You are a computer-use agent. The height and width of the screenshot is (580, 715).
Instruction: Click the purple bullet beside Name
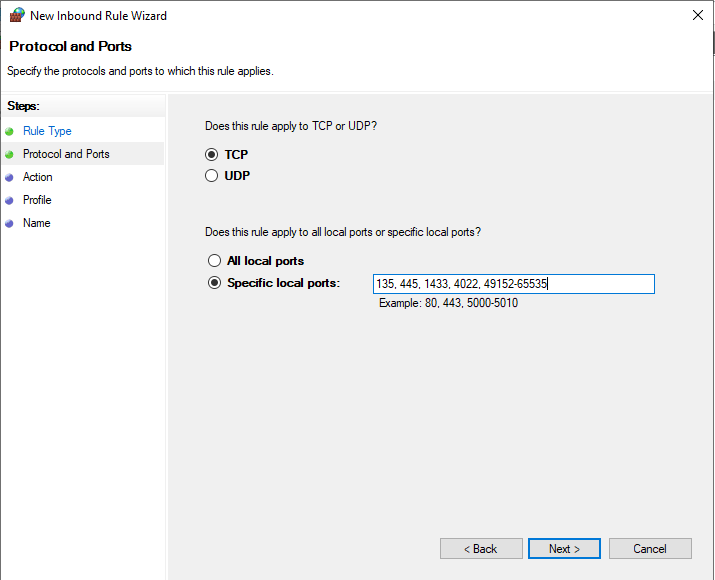coord(9,224)
